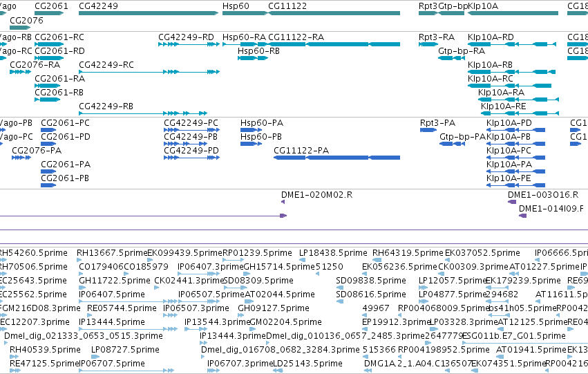Screen dimensions: 588x374
Task: Open the Hsp60-PA protein feature
Action: [251, 130]
